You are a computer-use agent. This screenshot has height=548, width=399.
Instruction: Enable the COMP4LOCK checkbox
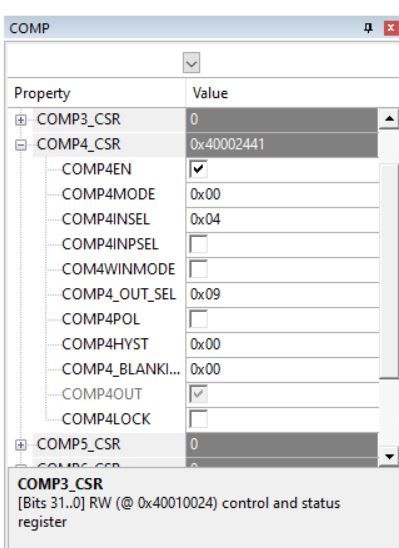pos(198,419)
